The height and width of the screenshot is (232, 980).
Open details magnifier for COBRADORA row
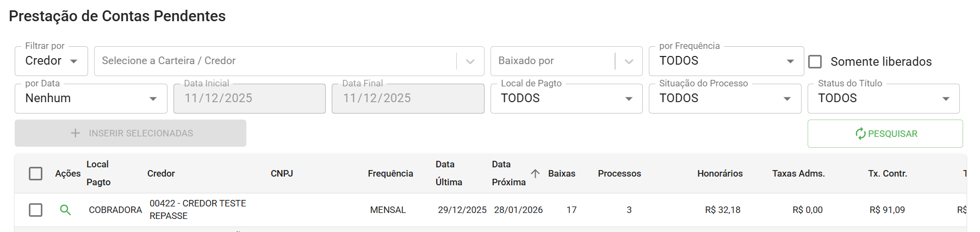tap(65, 210)
